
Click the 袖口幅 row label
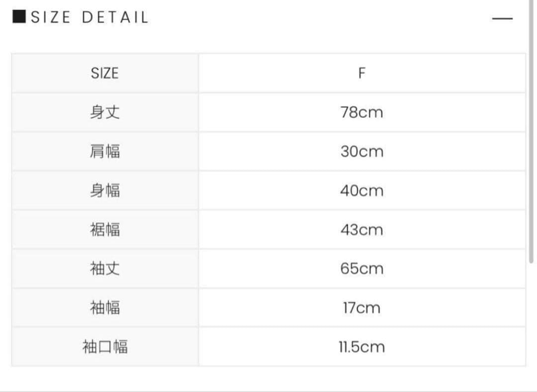click(x=105, y=347)
